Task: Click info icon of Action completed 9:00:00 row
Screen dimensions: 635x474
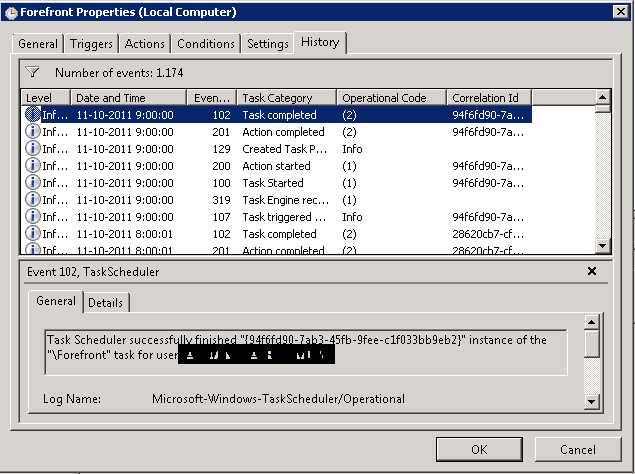Action: tap(33, 132)
